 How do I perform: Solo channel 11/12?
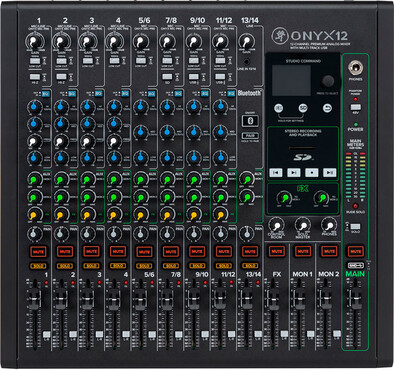[x=224, y=266]
